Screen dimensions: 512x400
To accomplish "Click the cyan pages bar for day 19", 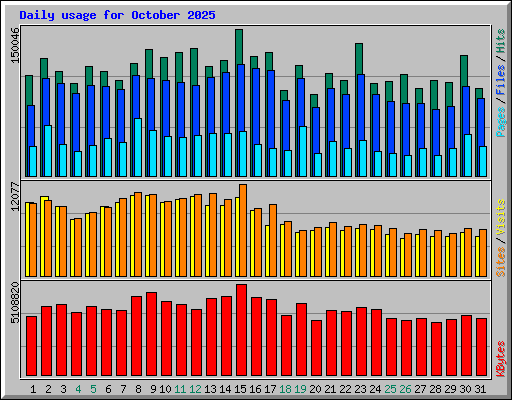I will point(303,151).
